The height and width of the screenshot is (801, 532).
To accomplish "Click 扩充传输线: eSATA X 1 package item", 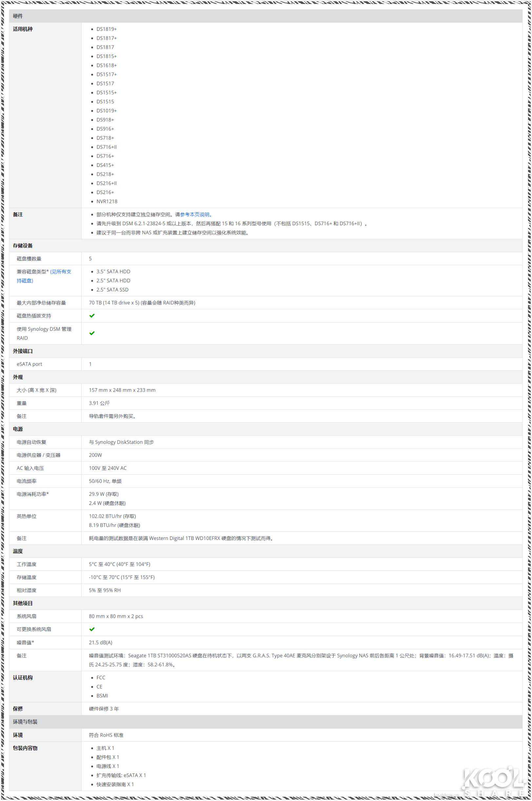I will pyautogui.click(x=121, y=775).
